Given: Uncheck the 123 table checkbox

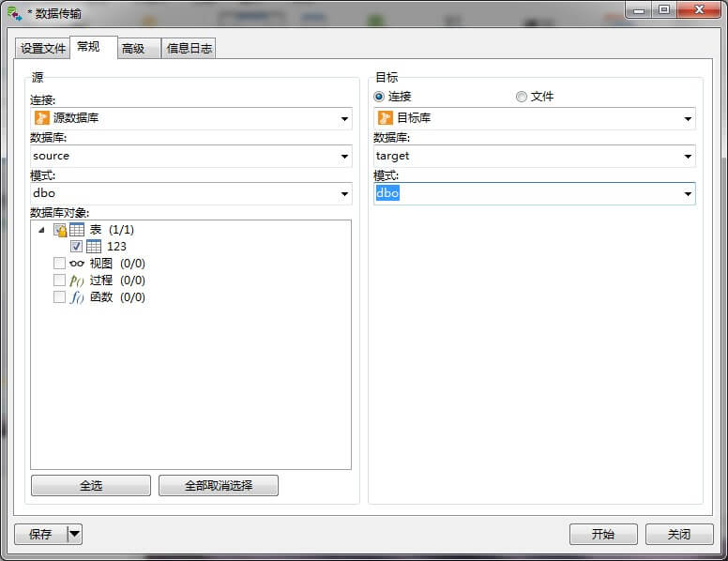Looking at the screenshot, I should point(77,247).
